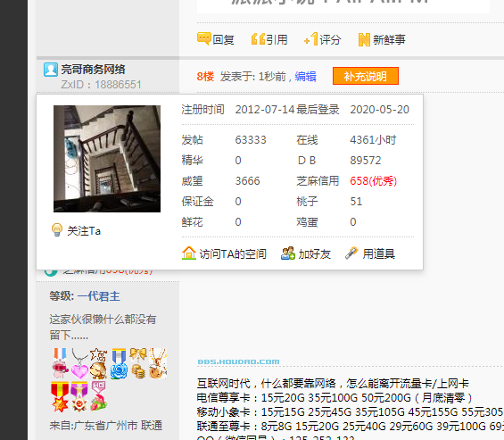Open the 一代君主 level link
The width and height of the screenshot is (504, 440).
click(x=99, y=296)
